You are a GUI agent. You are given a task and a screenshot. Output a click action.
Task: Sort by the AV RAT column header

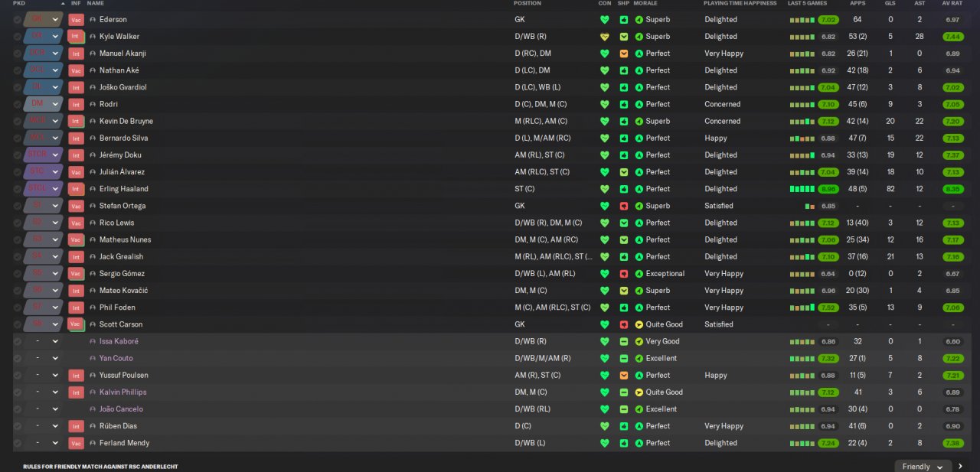[952, 4]
